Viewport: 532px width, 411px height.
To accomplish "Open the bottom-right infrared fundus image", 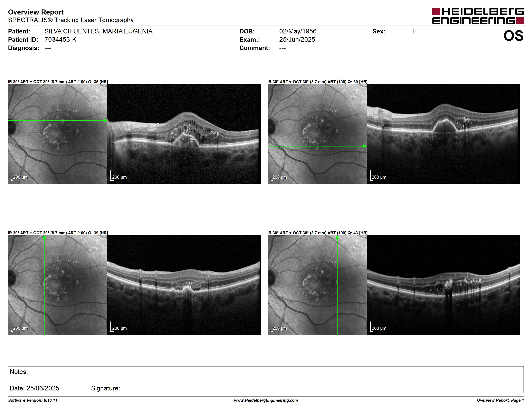I will coord(317,285).
